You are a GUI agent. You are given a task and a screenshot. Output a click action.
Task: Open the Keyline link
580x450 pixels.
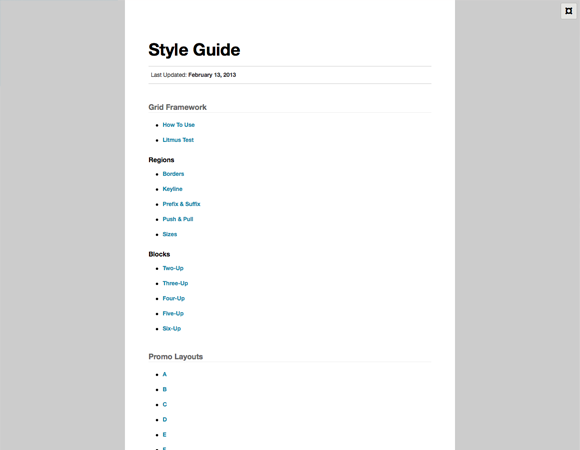[172, 189]
